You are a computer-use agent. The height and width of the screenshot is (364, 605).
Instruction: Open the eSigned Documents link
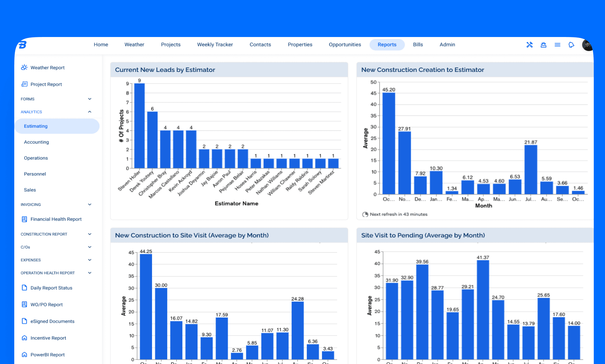[52, 321]
